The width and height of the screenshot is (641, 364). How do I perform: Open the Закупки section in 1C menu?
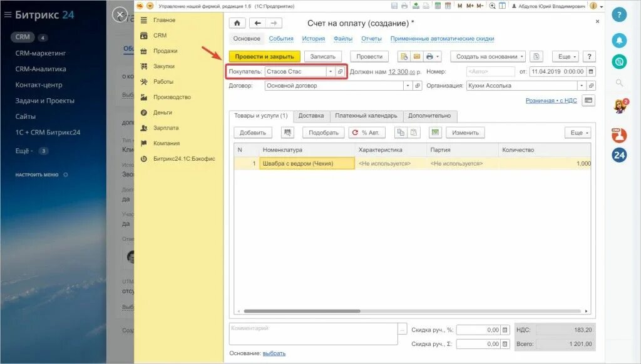point(163,66)
